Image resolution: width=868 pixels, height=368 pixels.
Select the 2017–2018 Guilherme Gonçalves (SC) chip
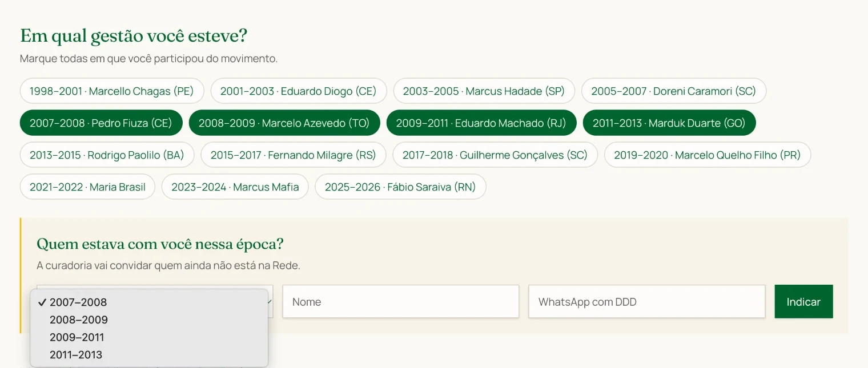(495, 155)
